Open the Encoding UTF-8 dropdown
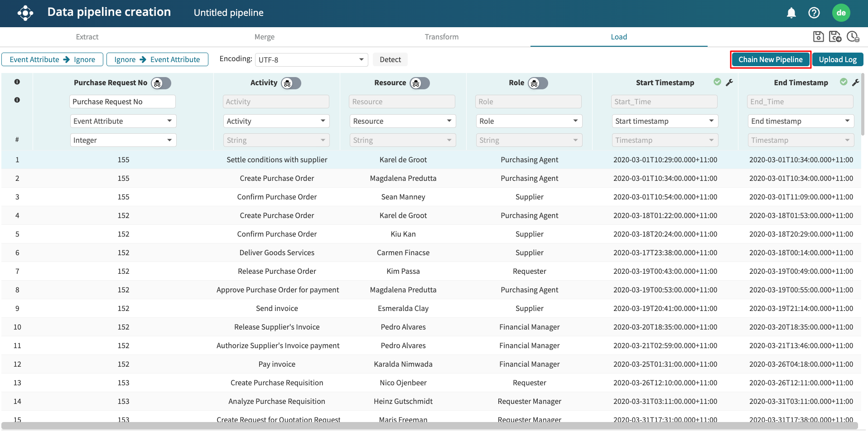This screenshot has width=868, height=437. (311, 60)
